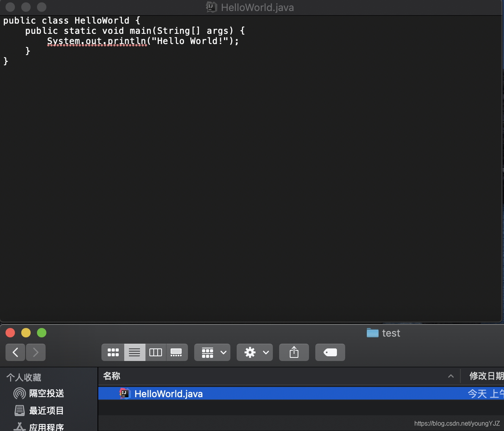Viewport: 504px width, 431px height.
Task: Click the System.out.println code line
Action: [143, 41]
